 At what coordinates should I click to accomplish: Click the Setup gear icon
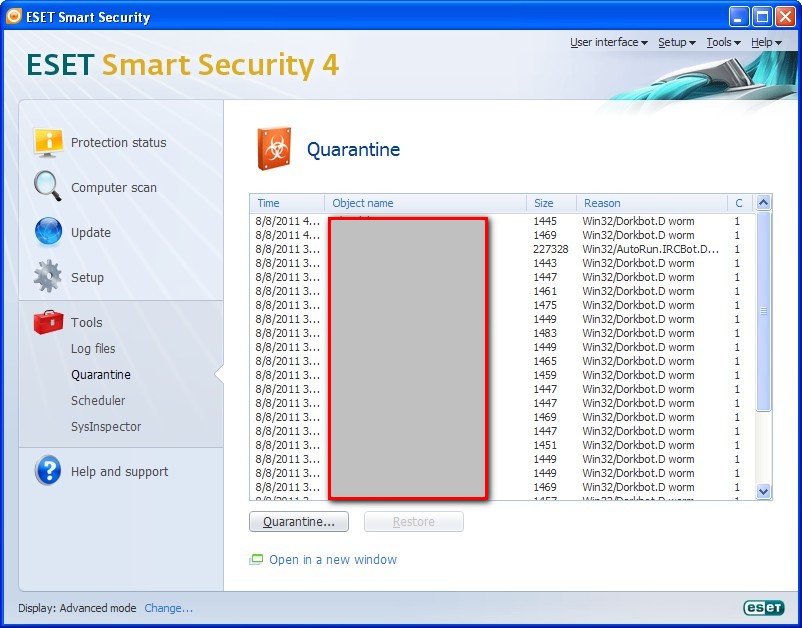pyautogui.click(x=46, y=277)
